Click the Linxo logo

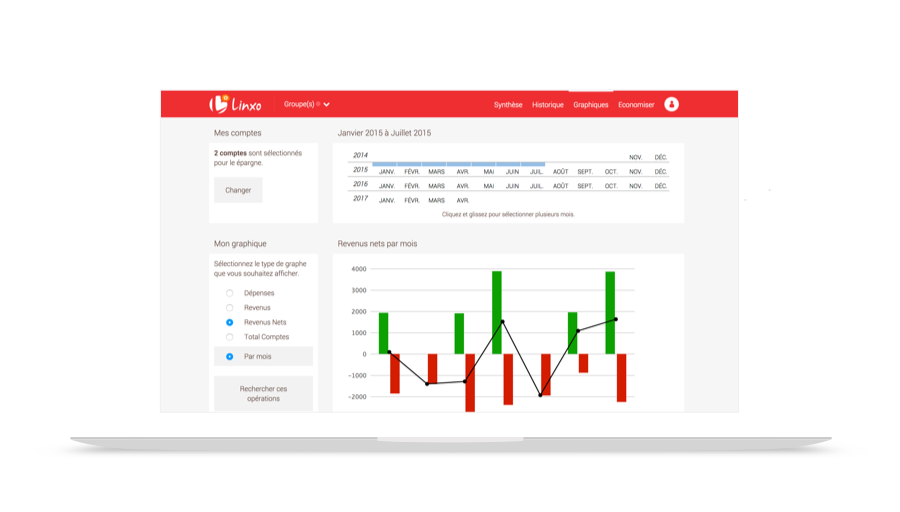tap(235, 104)
